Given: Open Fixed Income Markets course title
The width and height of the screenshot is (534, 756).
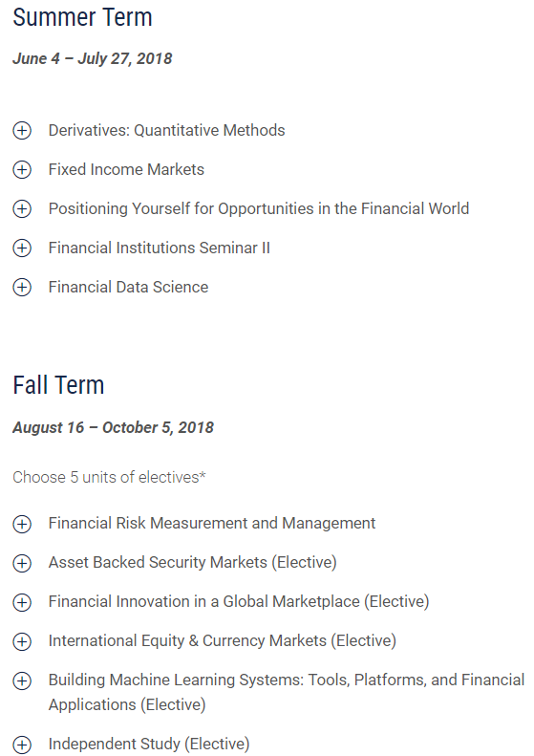Looking at the screenshot, I should [x=126, y=170].
